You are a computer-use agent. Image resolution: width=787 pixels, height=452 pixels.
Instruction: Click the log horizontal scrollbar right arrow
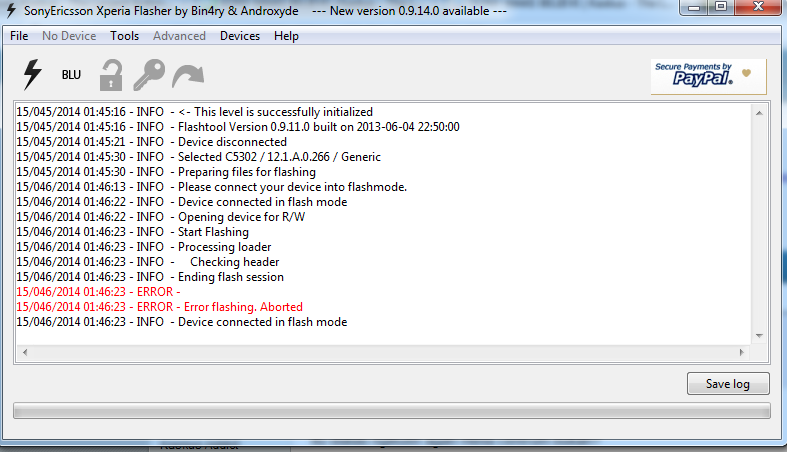742,352
